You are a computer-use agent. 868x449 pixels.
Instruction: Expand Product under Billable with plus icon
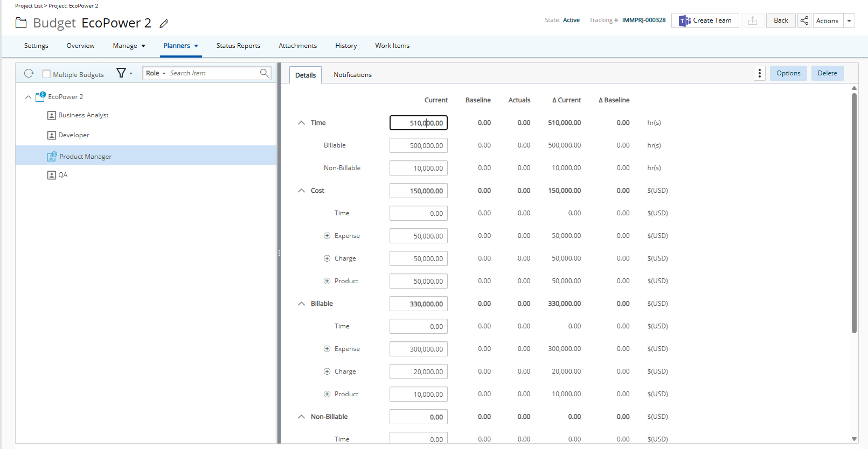(327, 394)
